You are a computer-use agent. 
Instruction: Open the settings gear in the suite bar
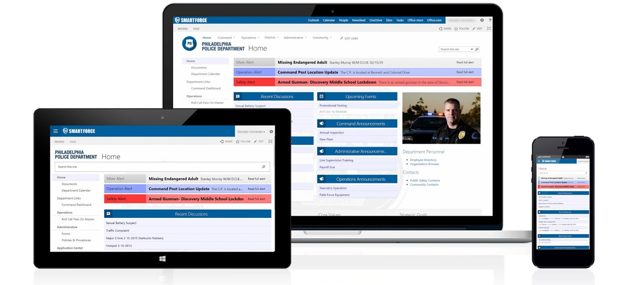coord(482,20)
